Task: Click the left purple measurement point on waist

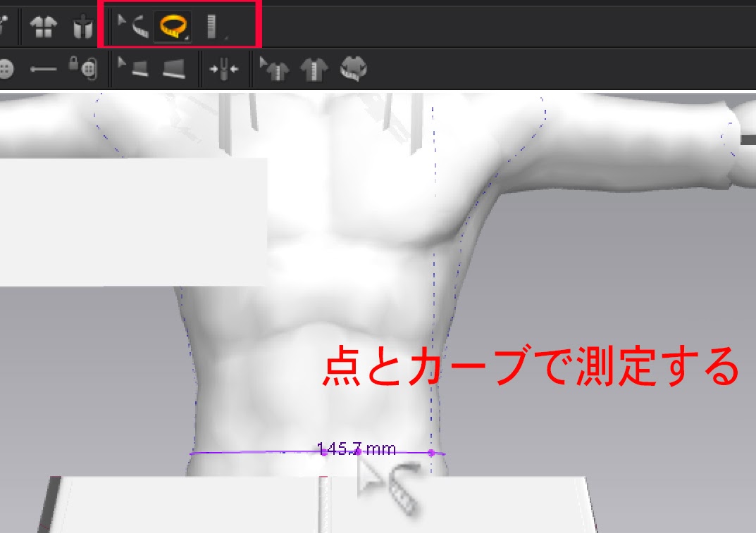Action: [324, 453]
